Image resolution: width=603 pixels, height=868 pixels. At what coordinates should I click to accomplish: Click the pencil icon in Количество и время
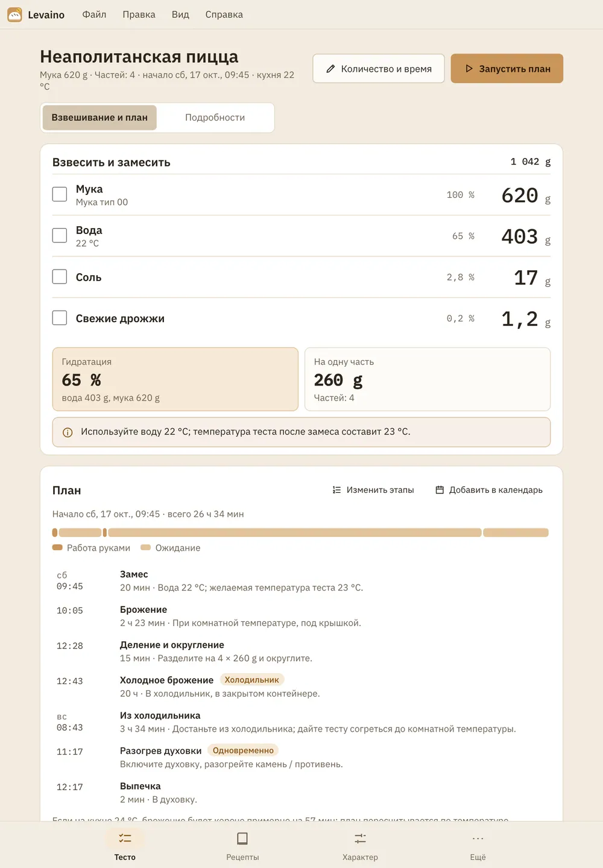tap(330, 69)
